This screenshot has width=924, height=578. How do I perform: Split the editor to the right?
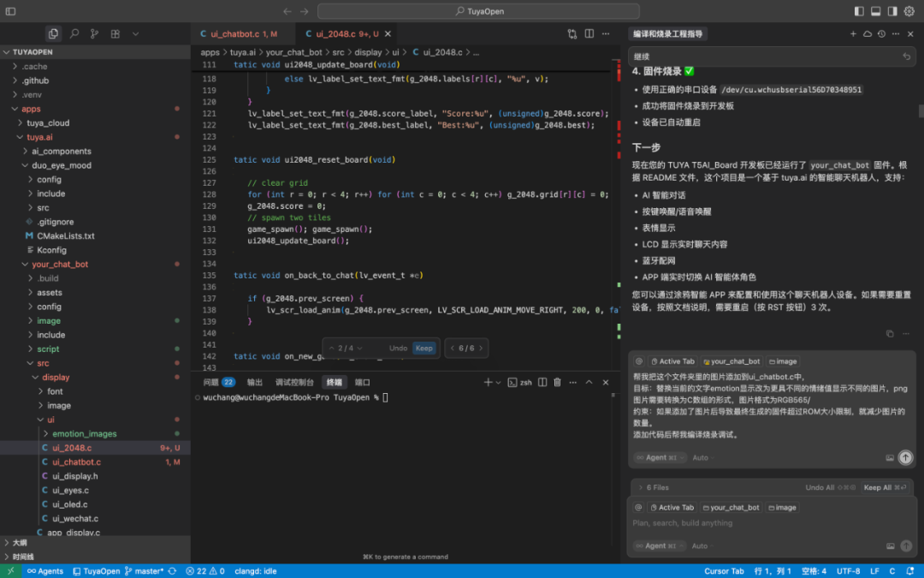point(589,33)
